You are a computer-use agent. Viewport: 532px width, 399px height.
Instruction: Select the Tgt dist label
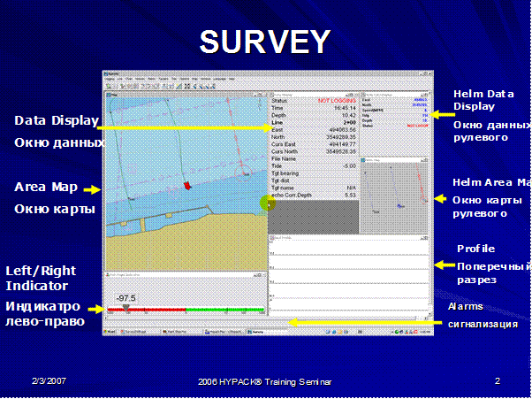point(281,180)
